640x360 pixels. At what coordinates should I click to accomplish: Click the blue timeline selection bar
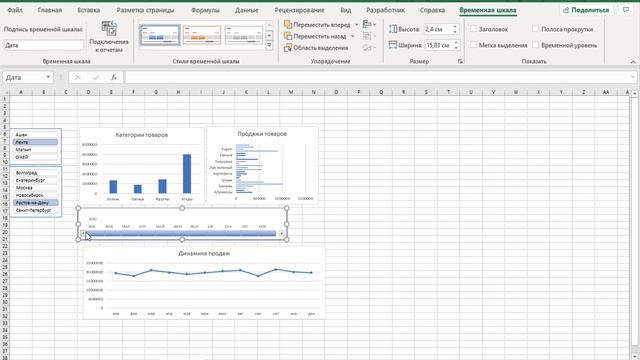click(x=181, y=233)
